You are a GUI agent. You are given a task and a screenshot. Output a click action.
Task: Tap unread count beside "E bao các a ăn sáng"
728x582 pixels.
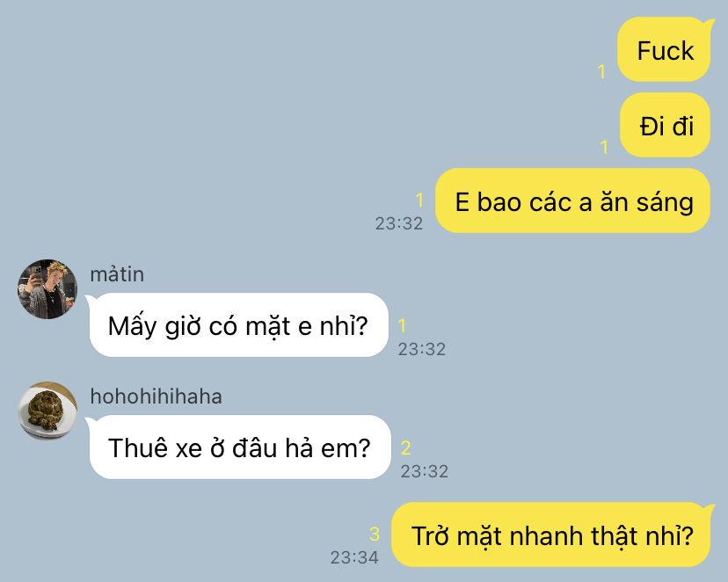tap(419, 200)
